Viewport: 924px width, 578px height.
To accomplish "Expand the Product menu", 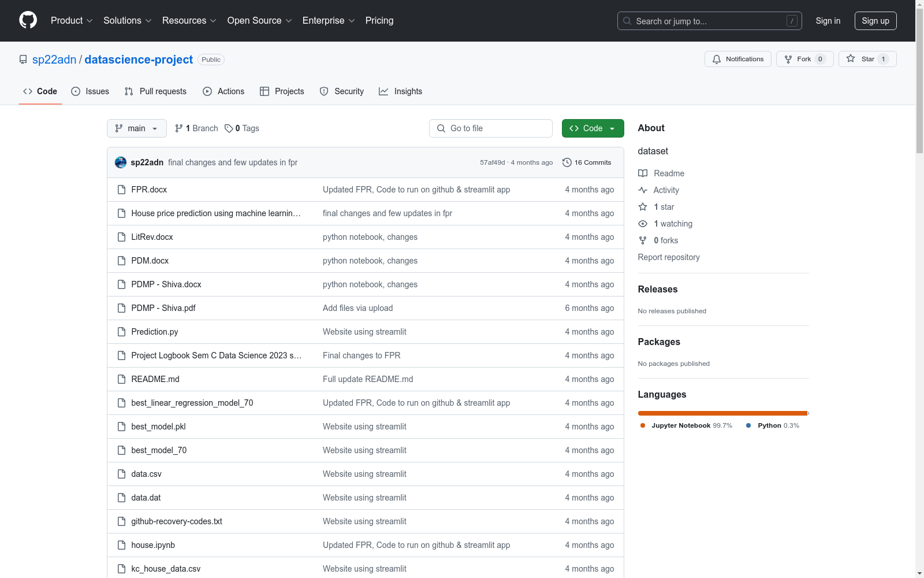I will [72, 21].
